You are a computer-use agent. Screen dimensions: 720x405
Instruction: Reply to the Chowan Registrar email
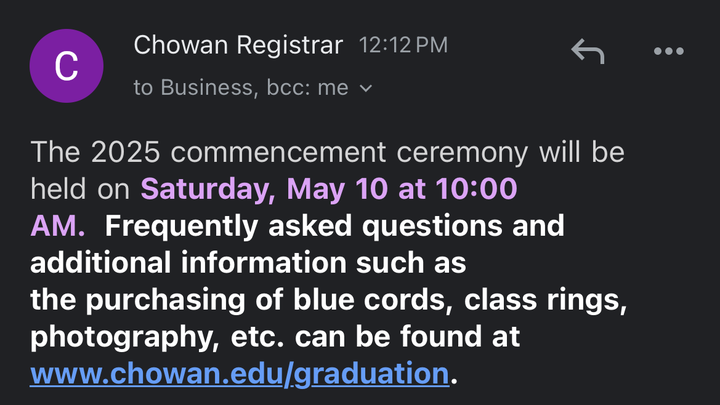click(x=588, y=51)
